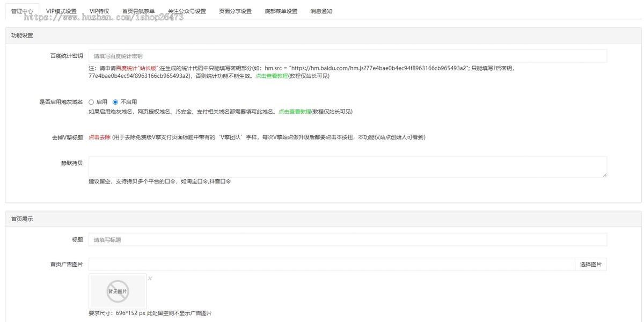This screenshot has width=644, height=322.
Task: Select 启用 radio for 炮灰域名
Action: (91, 101)
